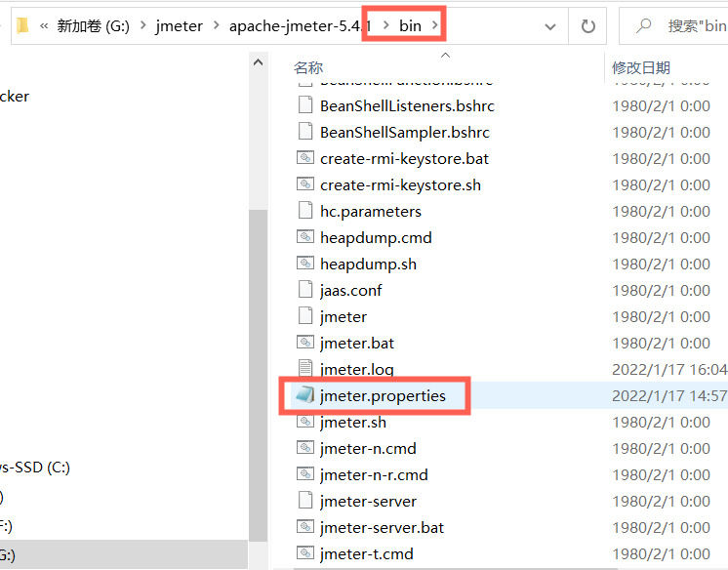Click the refresh button next to the address bar
The width and height of the screenshot is (728, 570).
pyautogui.click(x=587, y=26)
